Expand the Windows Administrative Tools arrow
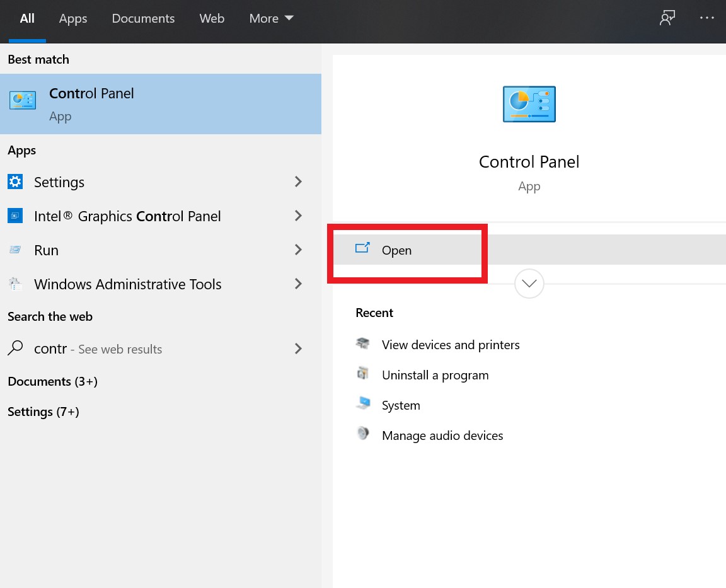Image resolution: width=726 pixels, height=588 pixels. [298, 284]
